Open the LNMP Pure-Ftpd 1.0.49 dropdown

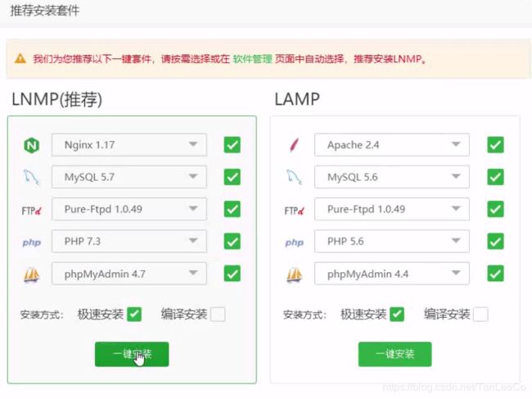tap(129, 209)
